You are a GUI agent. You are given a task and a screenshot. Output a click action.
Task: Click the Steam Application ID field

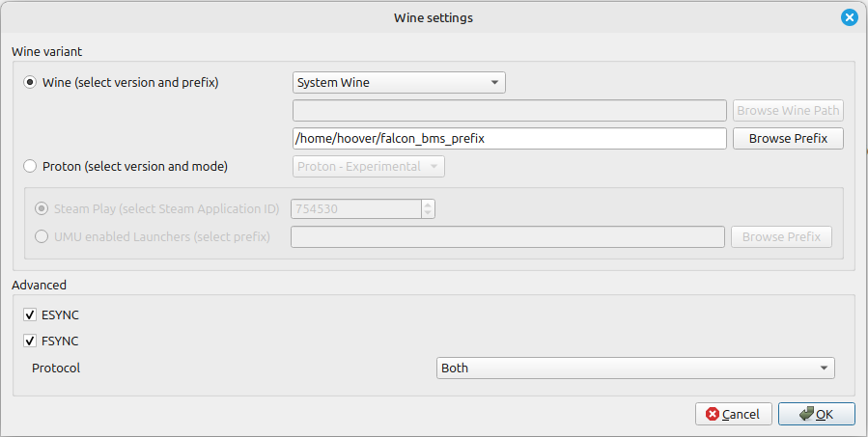355,208
